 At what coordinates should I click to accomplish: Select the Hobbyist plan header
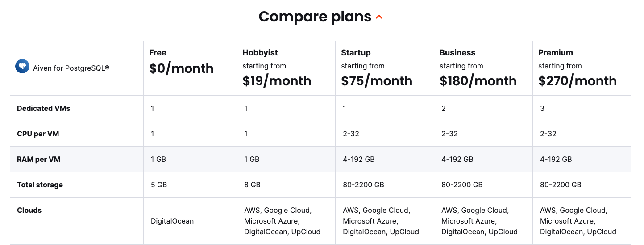pos(260,53)
